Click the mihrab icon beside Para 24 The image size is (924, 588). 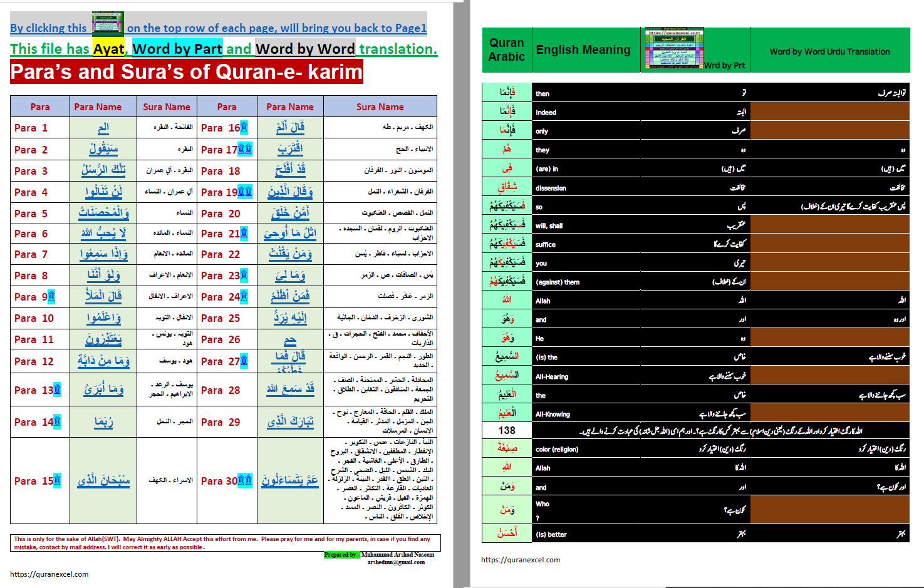pos(244,296)
